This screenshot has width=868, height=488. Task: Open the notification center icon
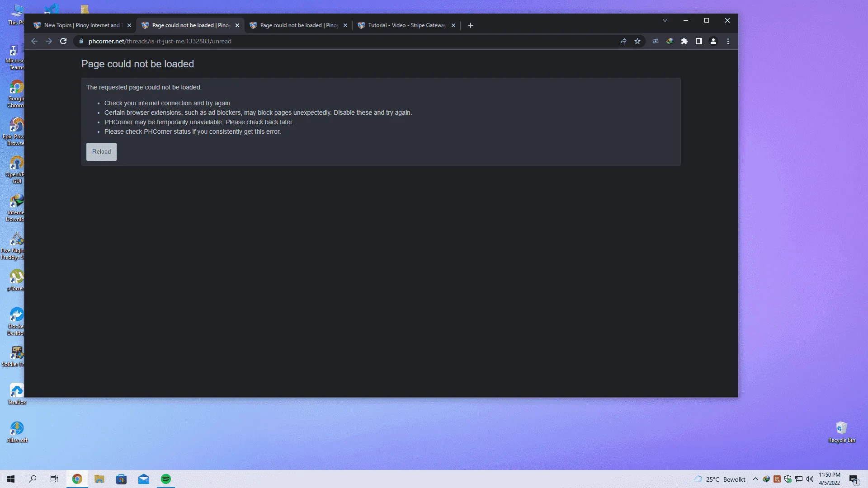[854, 479]
